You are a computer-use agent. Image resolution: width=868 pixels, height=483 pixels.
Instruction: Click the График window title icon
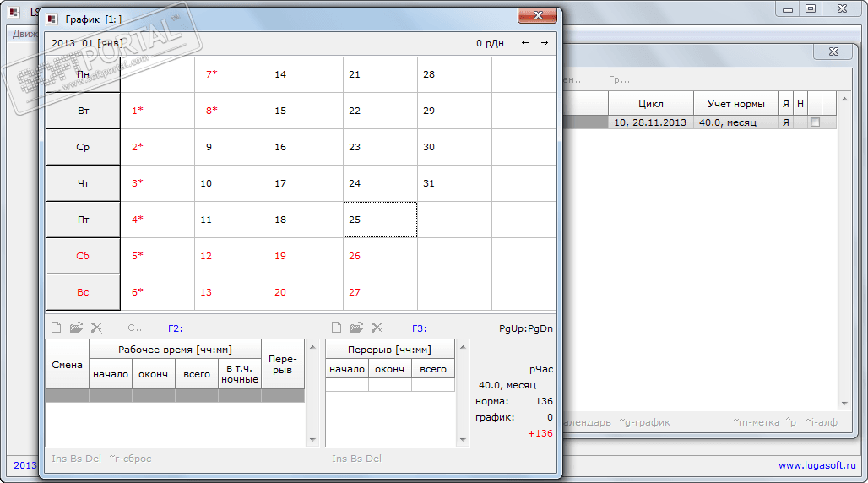coord(52,19)
